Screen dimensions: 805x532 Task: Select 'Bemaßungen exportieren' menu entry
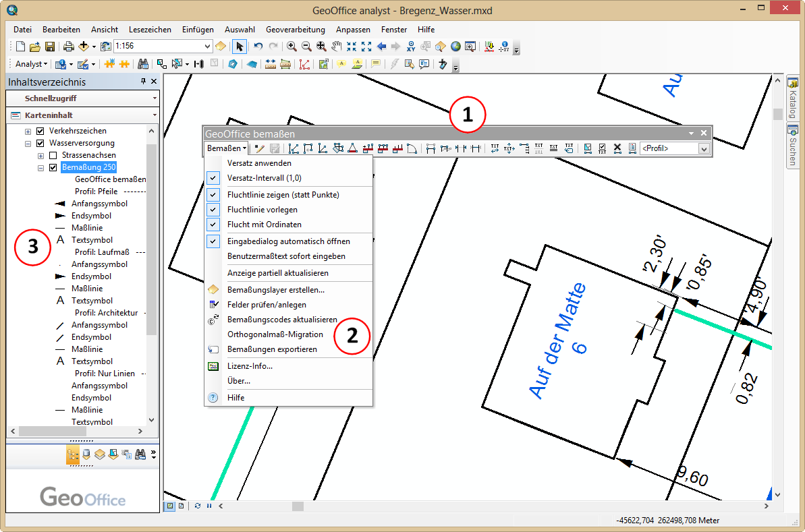pyautogui.click(x=272, y=349)
